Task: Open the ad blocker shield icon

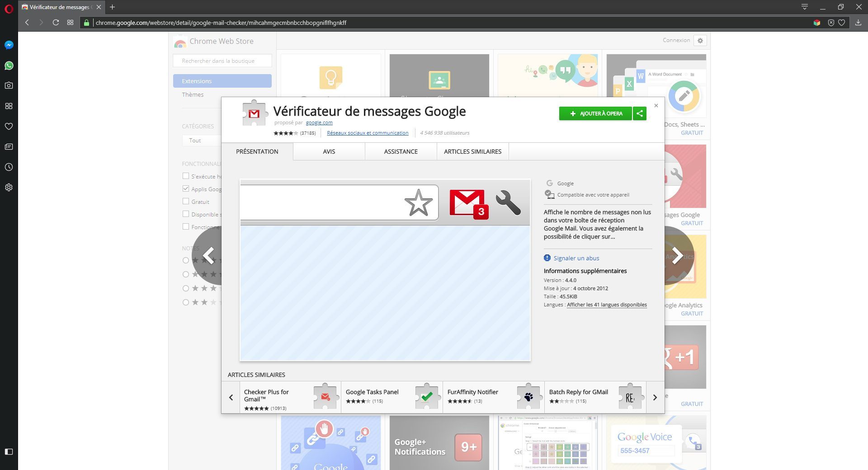Action: coord(831,23)
